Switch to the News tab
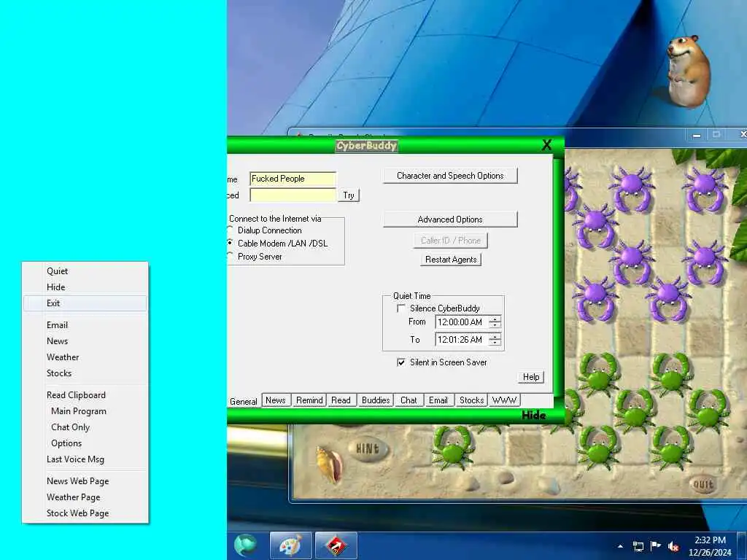 276,400
